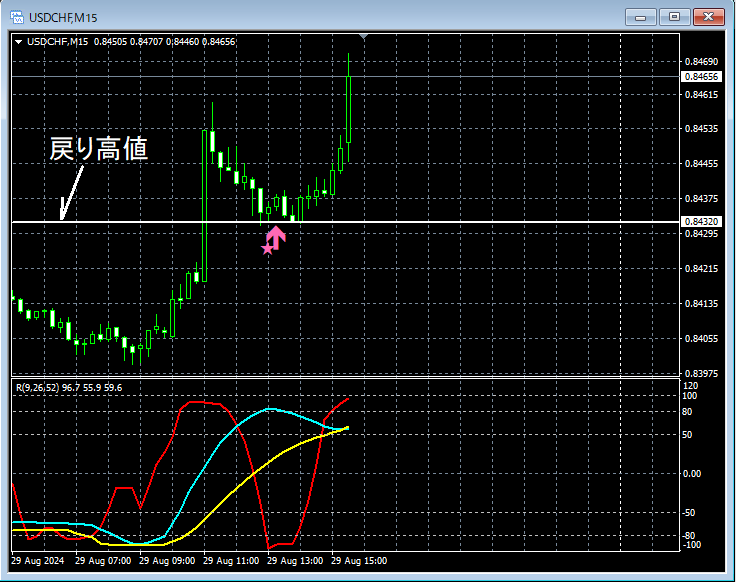Click the indicator scale value 120
This screenshot has height=582, width=737.
[690, 386]
